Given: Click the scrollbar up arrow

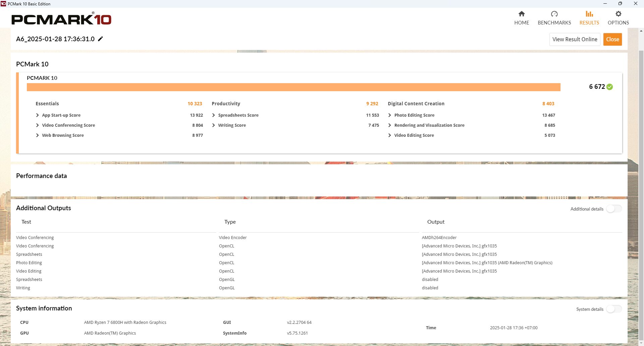Looking at the screenshot, I should [641, 31].
